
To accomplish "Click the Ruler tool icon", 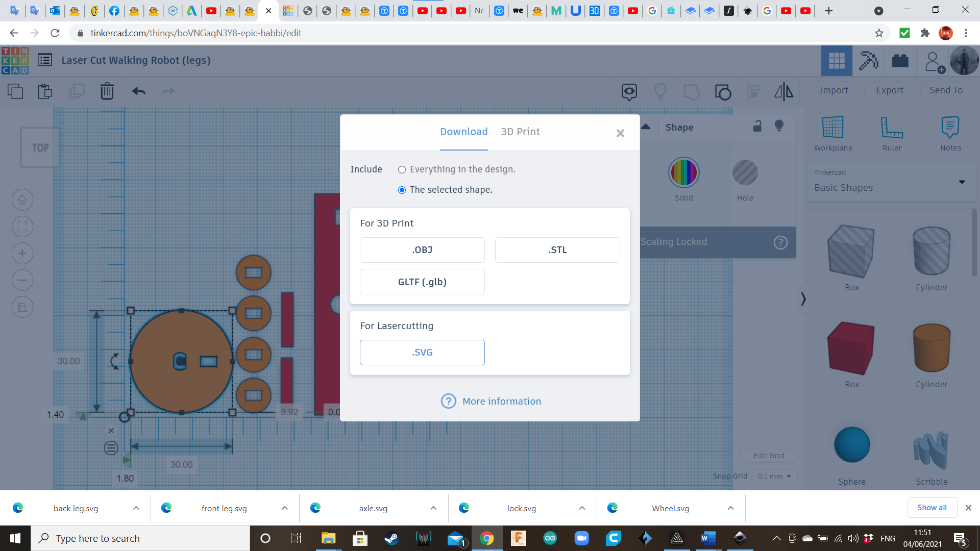I will click(x=892, y=128).
